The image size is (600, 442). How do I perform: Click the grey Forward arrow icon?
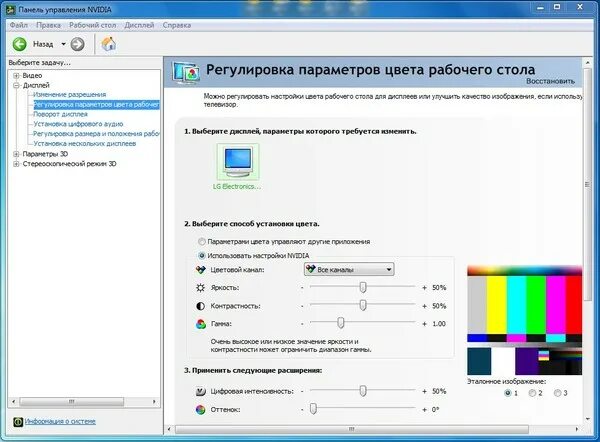coord(78,44)
